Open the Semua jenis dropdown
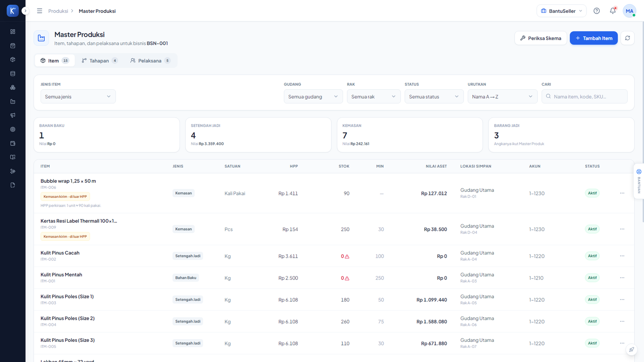Viewport: 644px width, 362px height. pyautogui.click(x=78, y=97)
